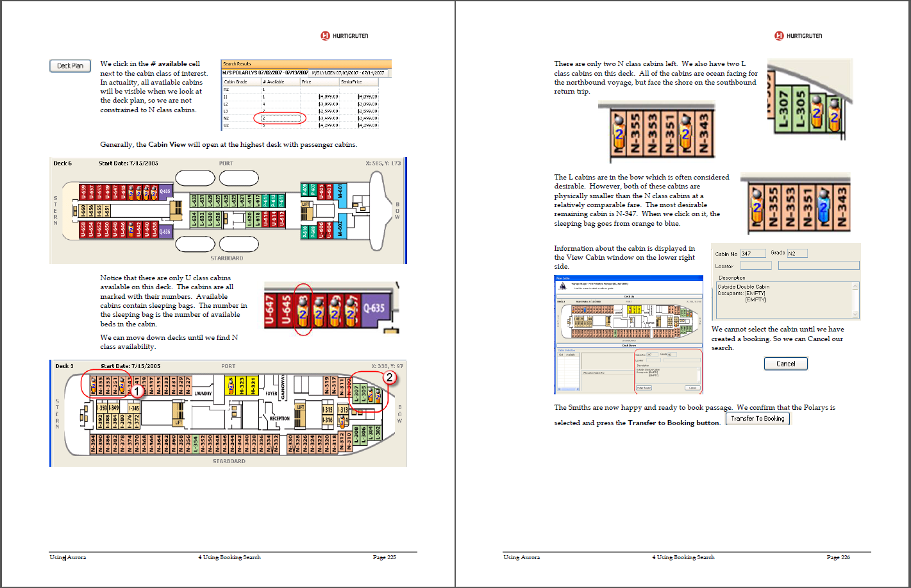Click cabin U-647 in the enlarged U-class image
Image resolution: width=911 pixels, height=588 pixels.
[x=270, y=310]
